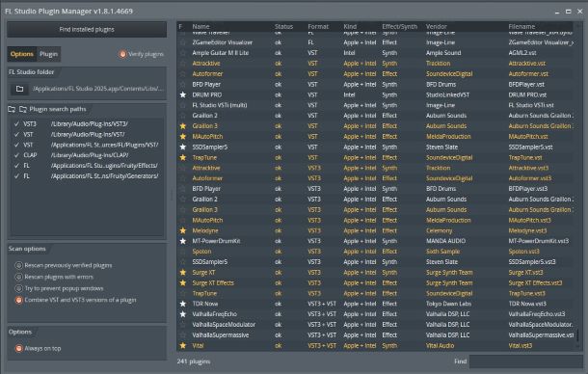This screenshot has width=588, height=374.
Task: Enable Rescan plugins with errors
Action: click(18, 277)
